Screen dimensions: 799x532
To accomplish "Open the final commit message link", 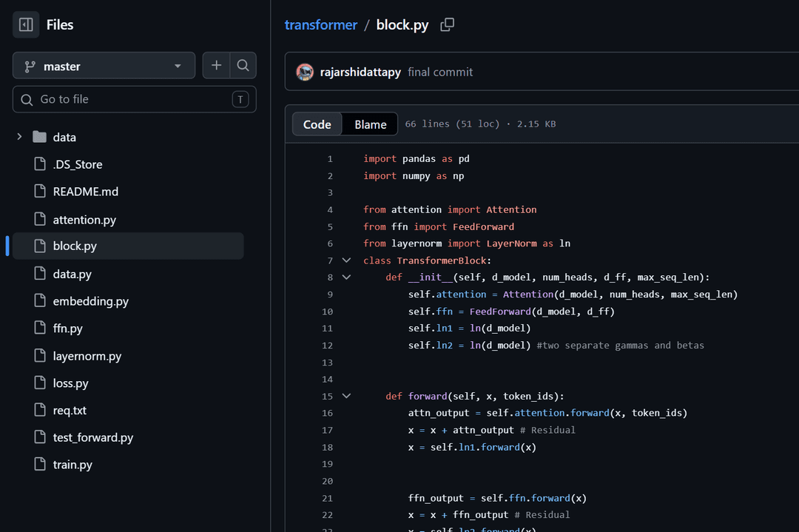I will tap(440, 73).
